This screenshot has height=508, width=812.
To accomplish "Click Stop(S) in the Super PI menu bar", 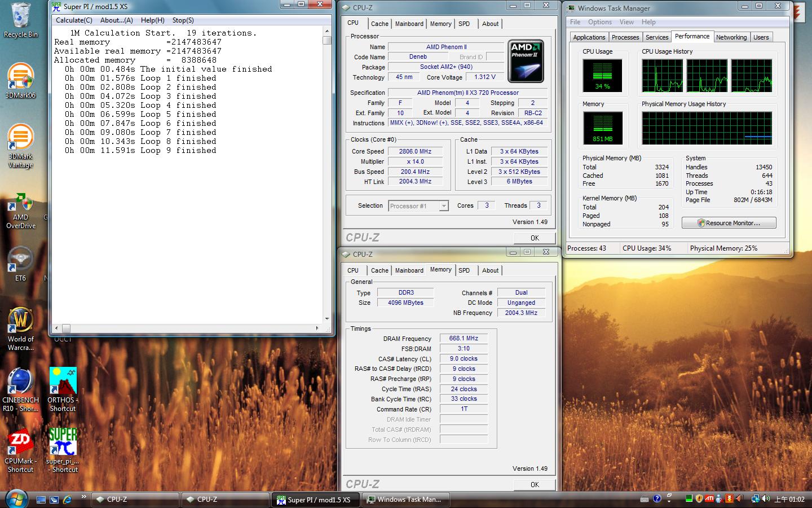I will (x=183, y=20).
